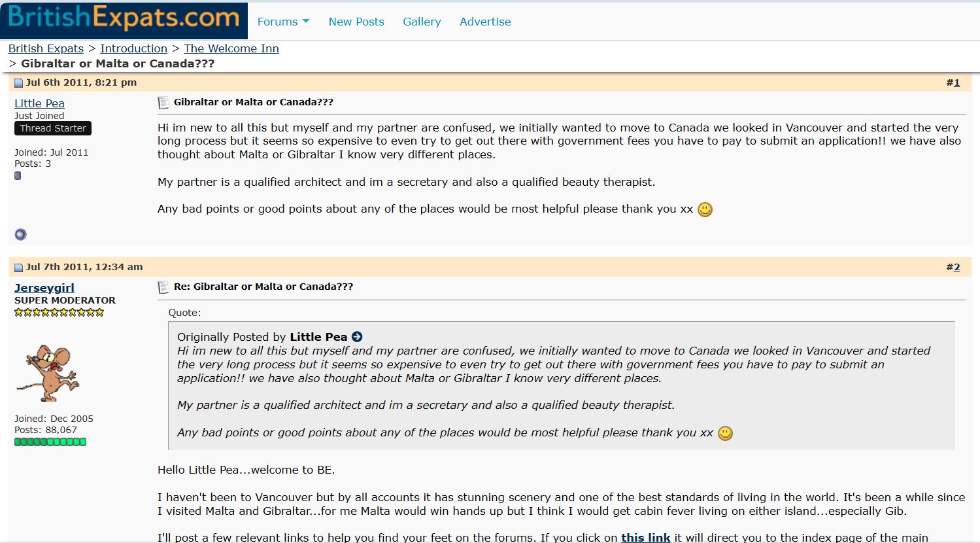Click post status icon beside Jul 7th date

[18, 268]
